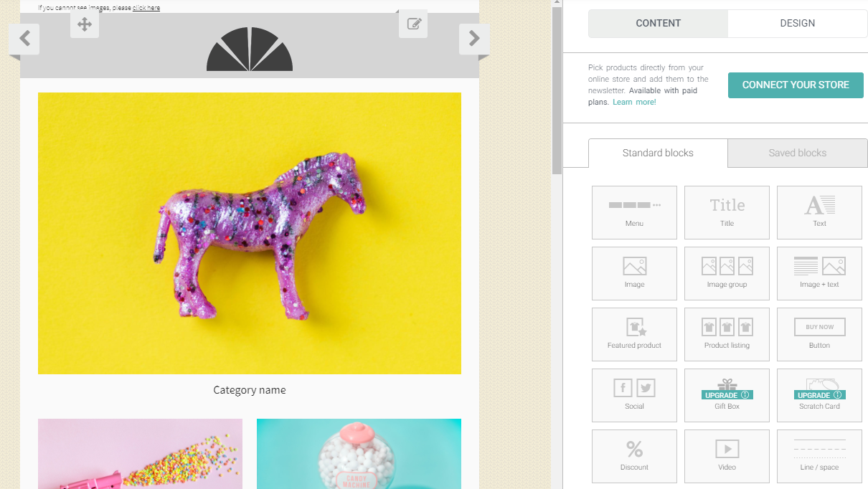Click the move handle on header block
Image resolution: width=868 pixels, height=489 pixels.
[x=85, y=24]
